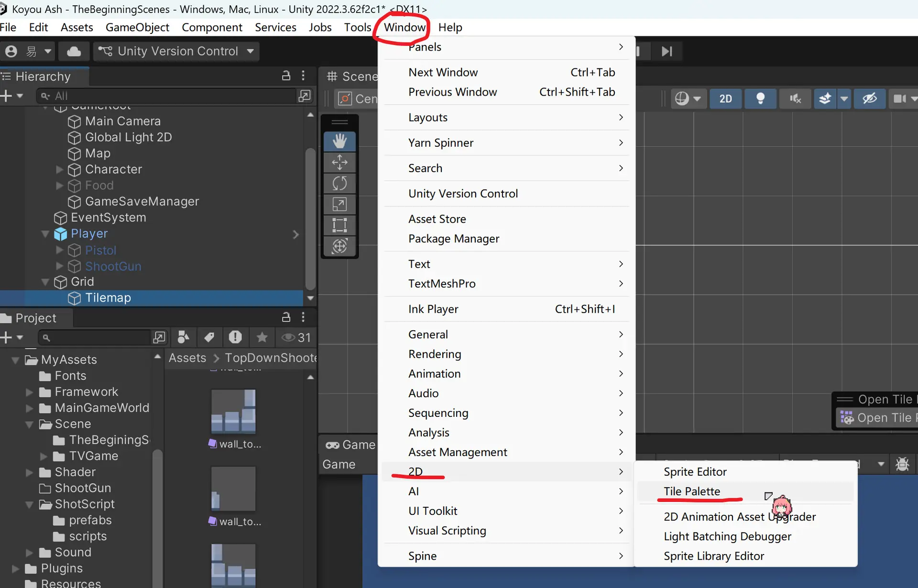Expand the Pistol object
918x588 pixels.
pos(59,250)
